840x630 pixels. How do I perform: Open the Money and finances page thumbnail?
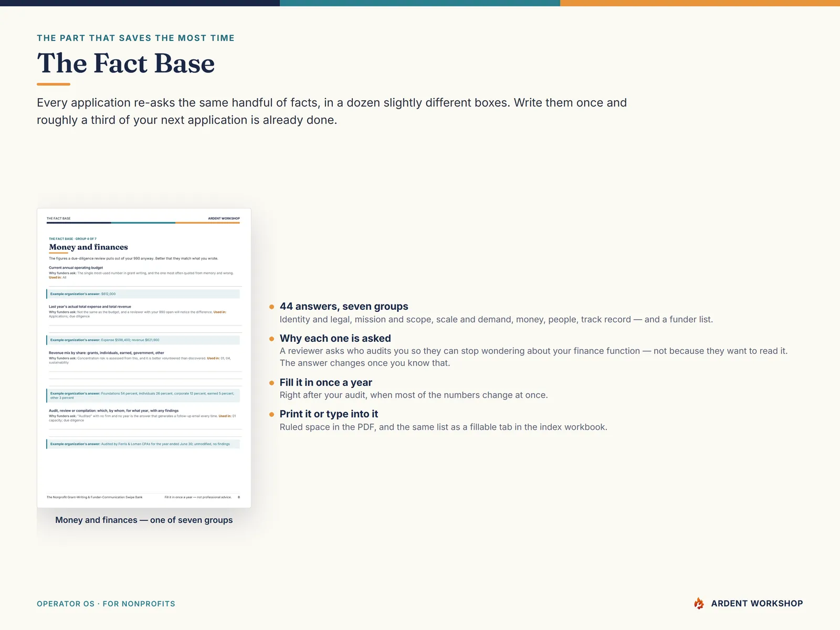pyautogui.click(x=144, y=358)
